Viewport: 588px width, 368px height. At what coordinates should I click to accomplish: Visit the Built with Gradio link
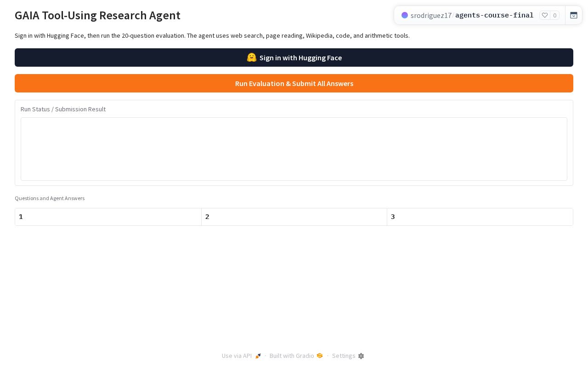pos(296,356)
